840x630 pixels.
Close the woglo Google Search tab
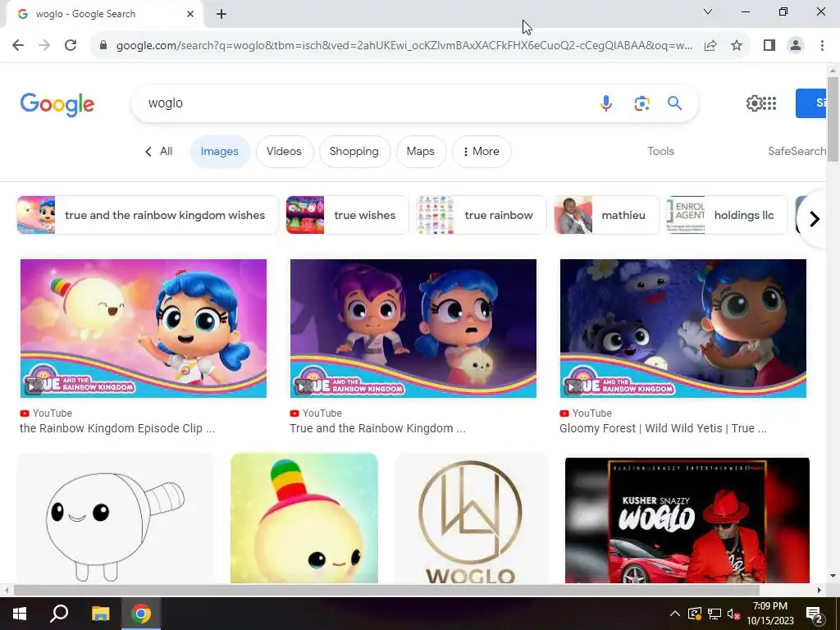tap(190, 14)
